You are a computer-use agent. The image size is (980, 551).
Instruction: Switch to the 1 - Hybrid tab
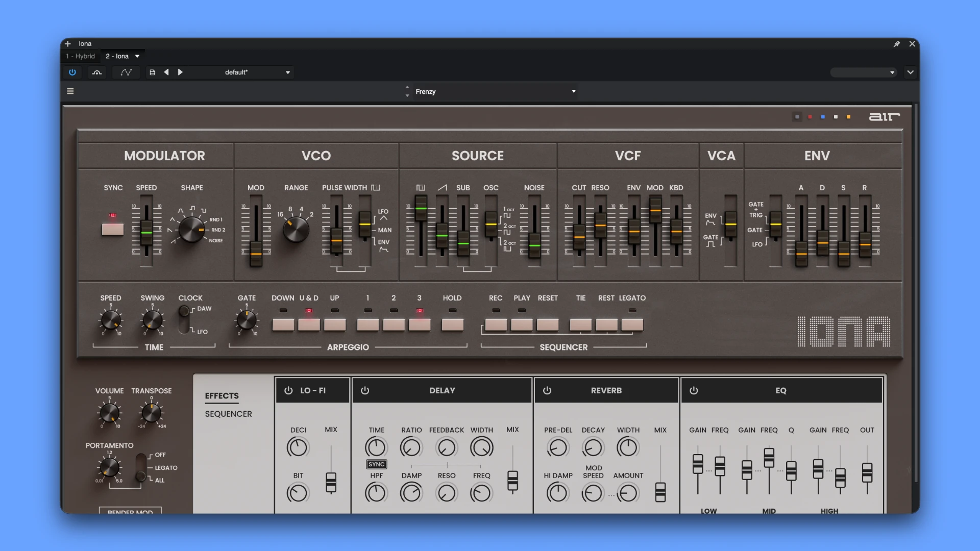(x=80, y=57)
